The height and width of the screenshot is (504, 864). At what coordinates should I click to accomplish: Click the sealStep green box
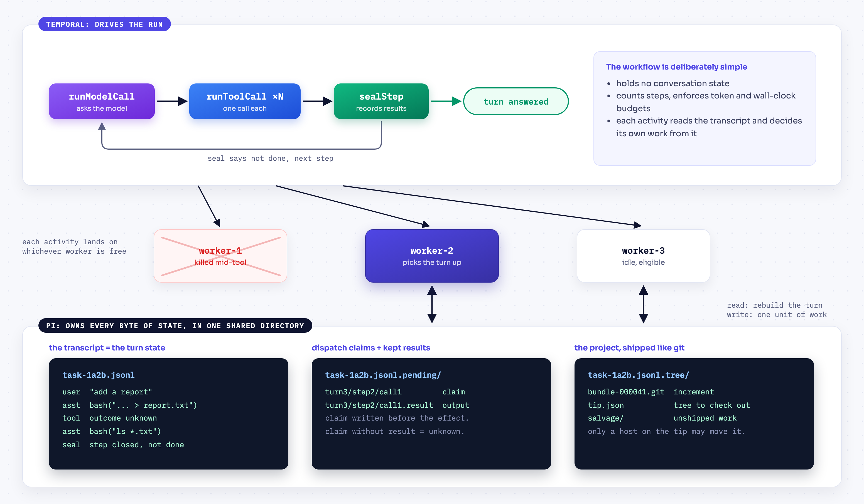coord(381,101)
